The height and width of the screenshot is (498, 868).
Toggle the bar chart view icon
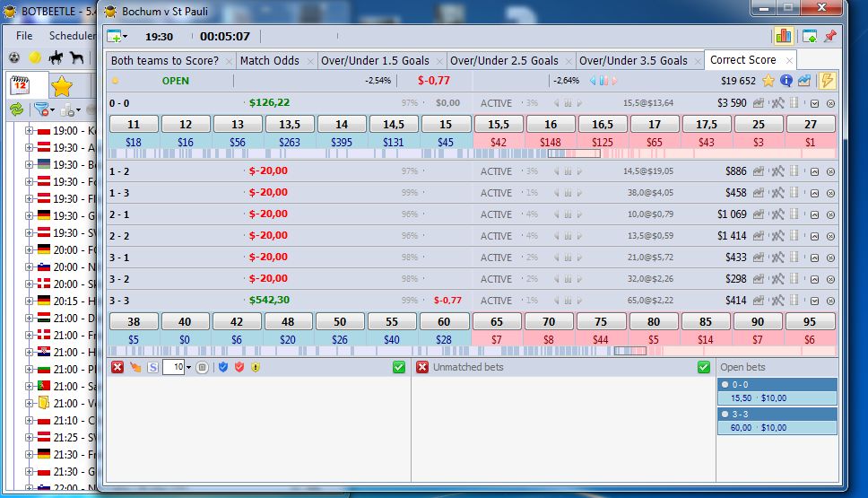click(784, 37)
